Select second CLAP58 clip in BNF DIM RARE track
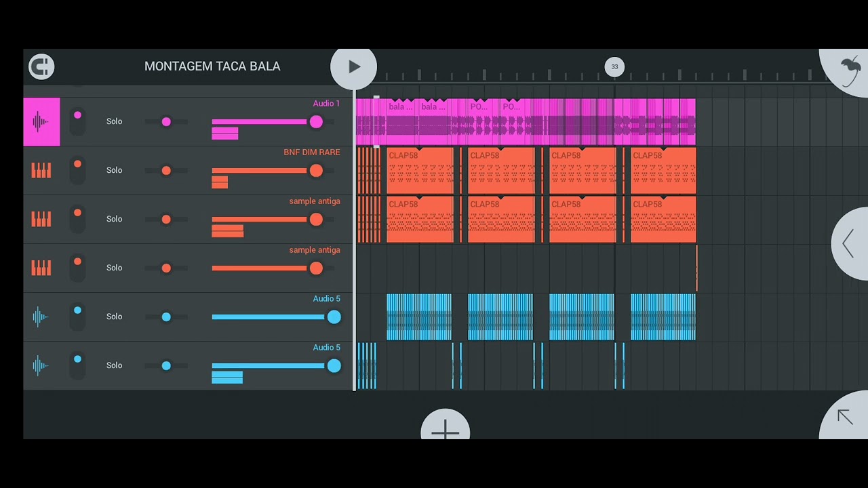This screenshot has width=868, height=488. tap(501, 171)
